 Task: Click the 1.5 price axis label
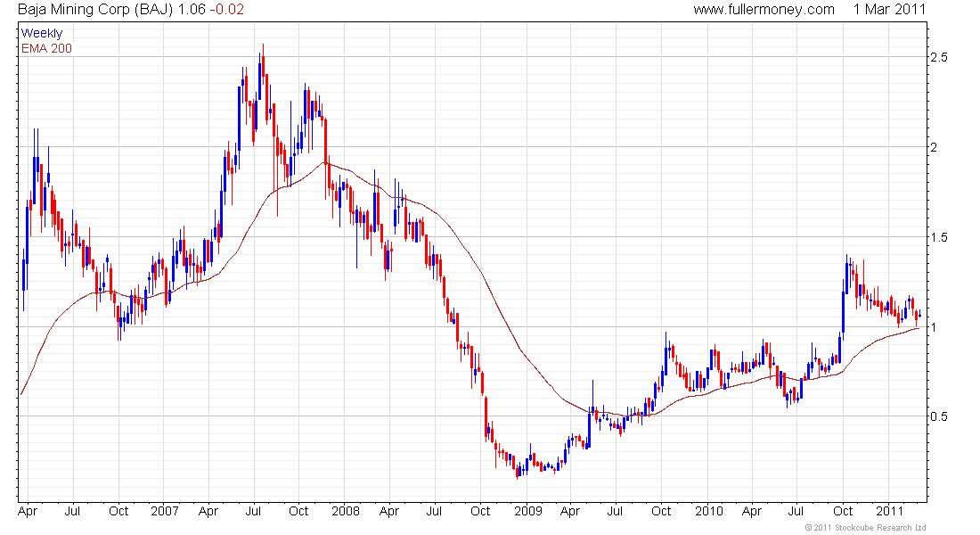point(938,237)
